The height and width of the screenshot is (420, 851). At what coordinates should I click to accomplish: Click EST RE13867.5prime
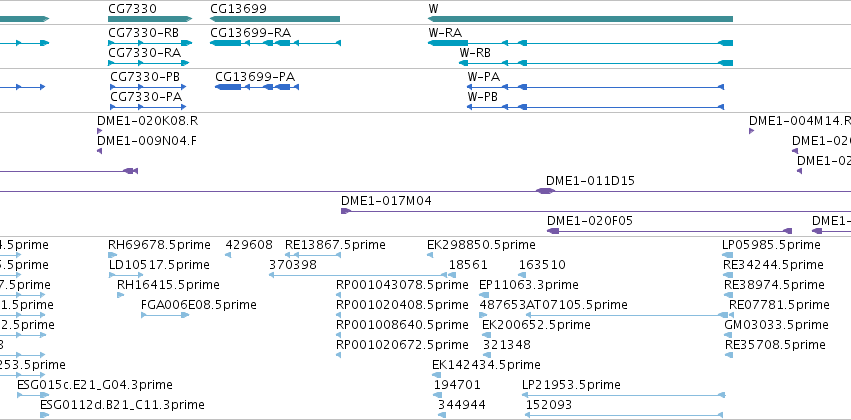click(x=313, y=254)
